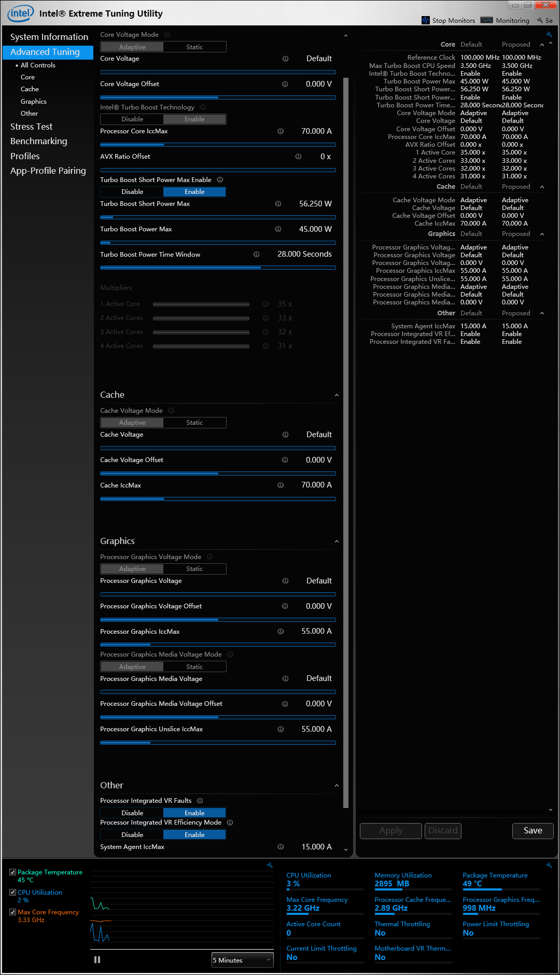Click the Intel logo icon
This screenshot has height=975, width=560.
pos(20,13)
